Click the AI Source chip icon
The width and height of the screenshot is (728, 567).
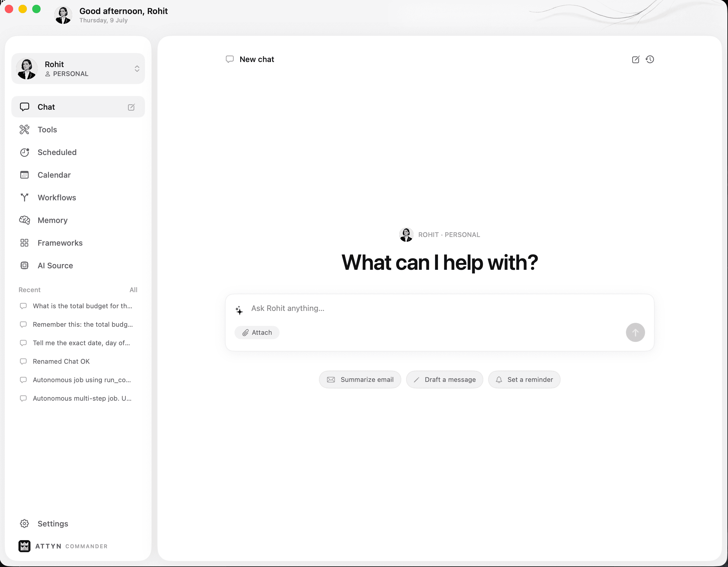click(24, 266)
